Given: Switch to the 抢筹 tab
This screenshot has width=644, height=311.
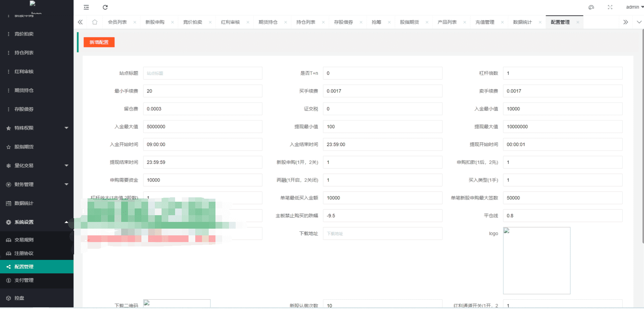Looking at the screenshot, I should coord(376,22).
